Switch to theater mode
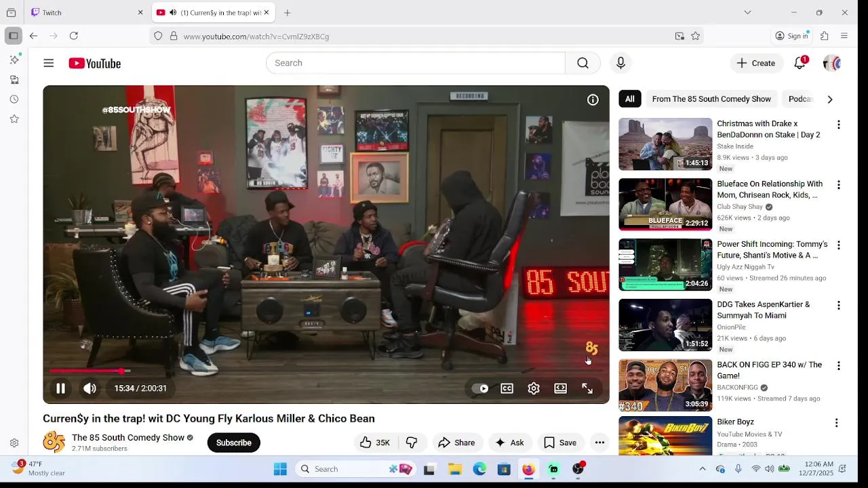 click(560, 388)
